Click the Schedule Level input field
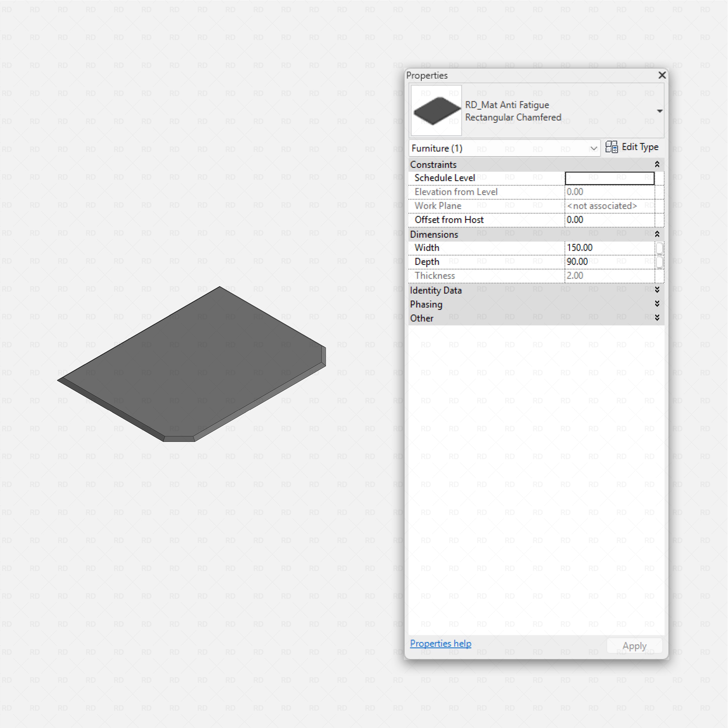 coord(609,178)
